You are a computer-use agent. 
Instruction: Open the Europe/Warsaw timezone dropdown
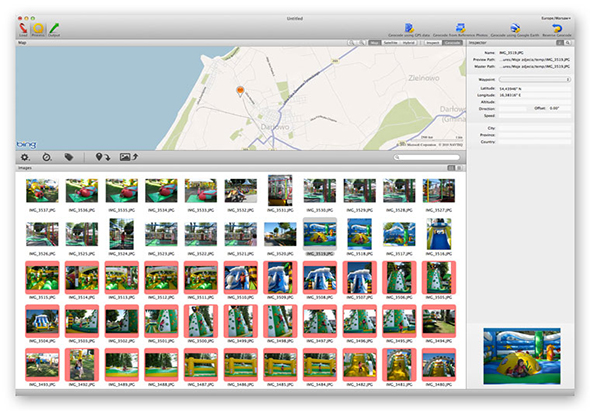coord(556,18)
